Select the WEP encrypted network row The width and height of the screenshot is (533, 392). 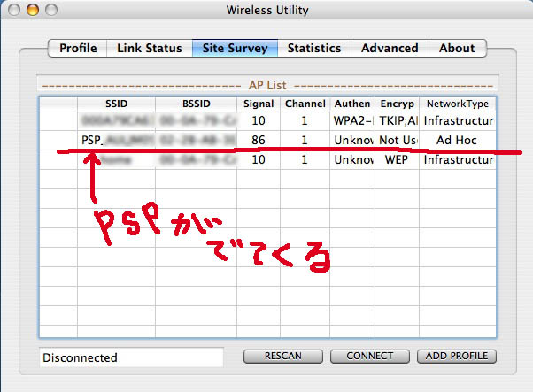tap(266, 160)
